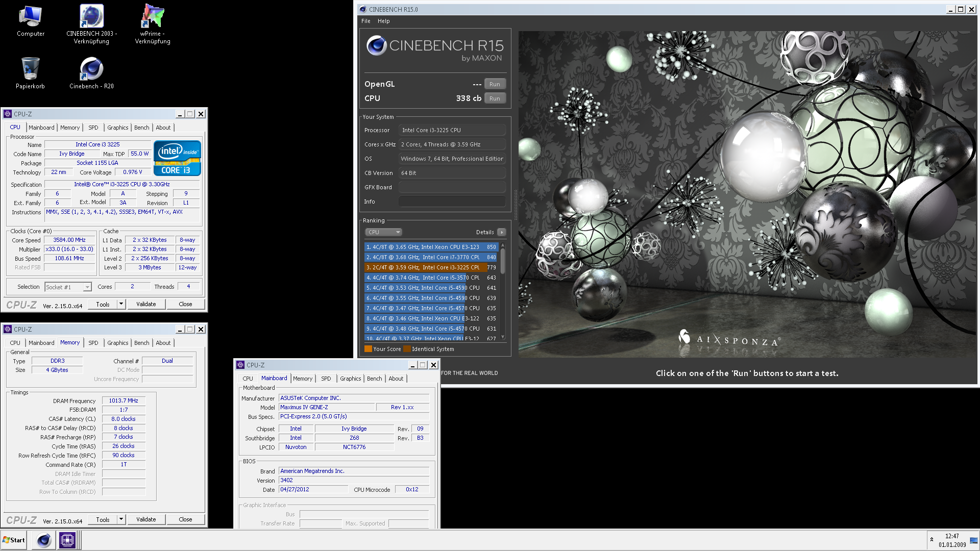Click Validate in top CPU-Z window
Image resolution: width=980 pixels, height=551 pixels.
[x=146, y=304]
